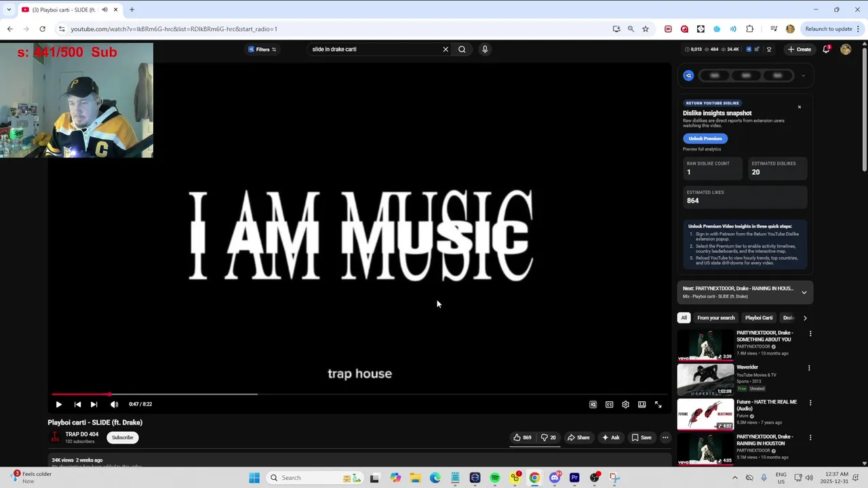This screenshot has height=488, width=868.
Task: Open the Create button menu
Action: [x=800, y=49]
